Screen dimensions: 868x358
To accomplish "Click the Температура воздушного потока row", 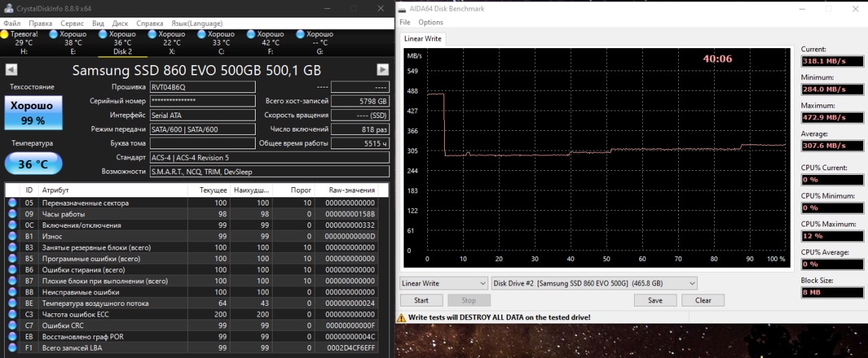I will coord(197,303).
